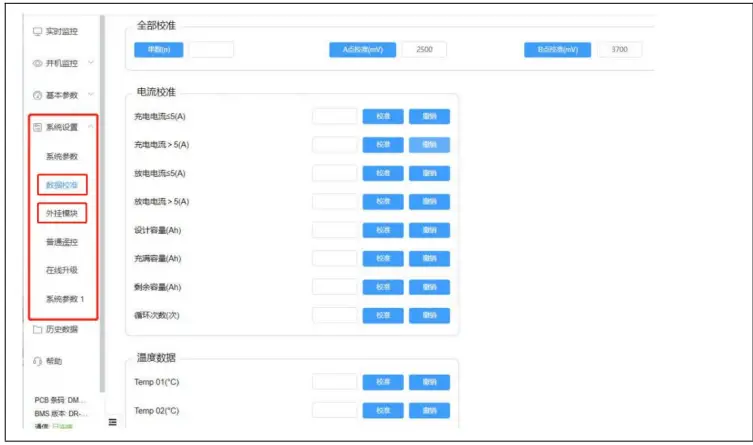Viewport: 753px width, 445px height.
Task: Calibrate the 充电电流>5(A) row
Action: pos(383,144)
